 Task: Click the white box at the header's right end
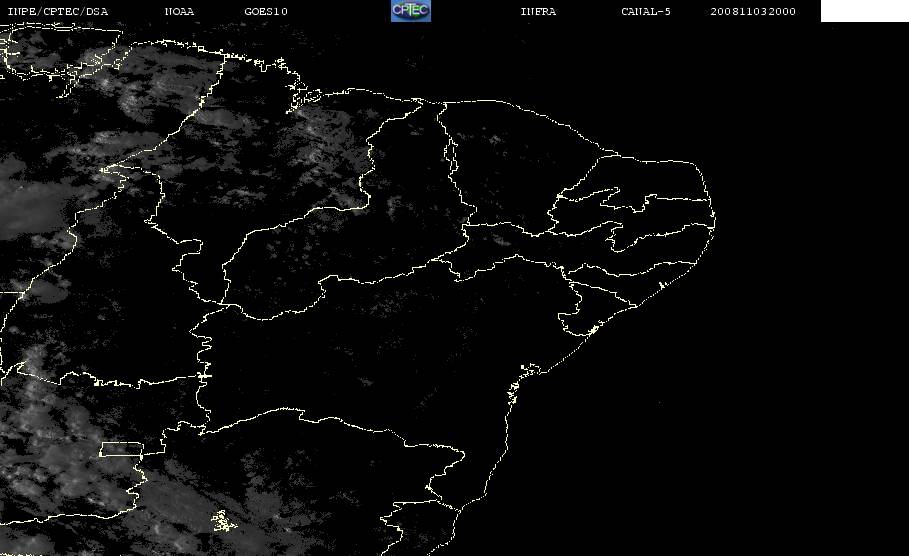click(x=864, y=11)
